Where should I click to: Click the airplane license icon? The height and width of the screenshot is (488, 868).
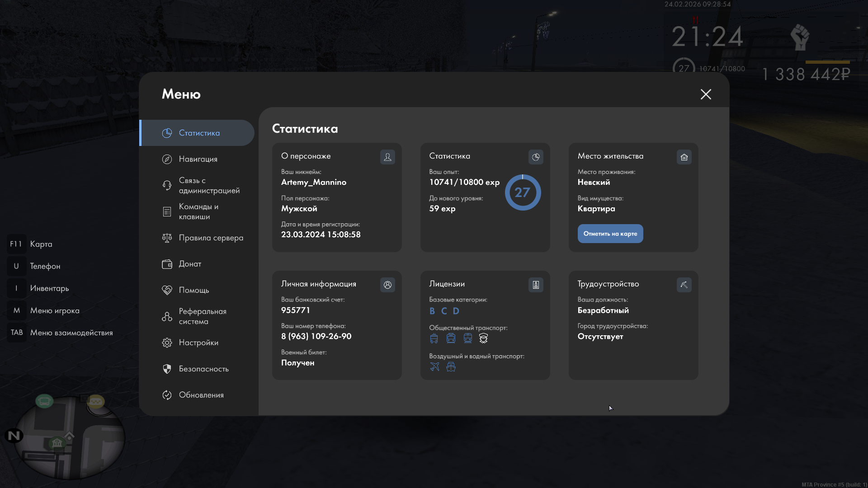434,367
